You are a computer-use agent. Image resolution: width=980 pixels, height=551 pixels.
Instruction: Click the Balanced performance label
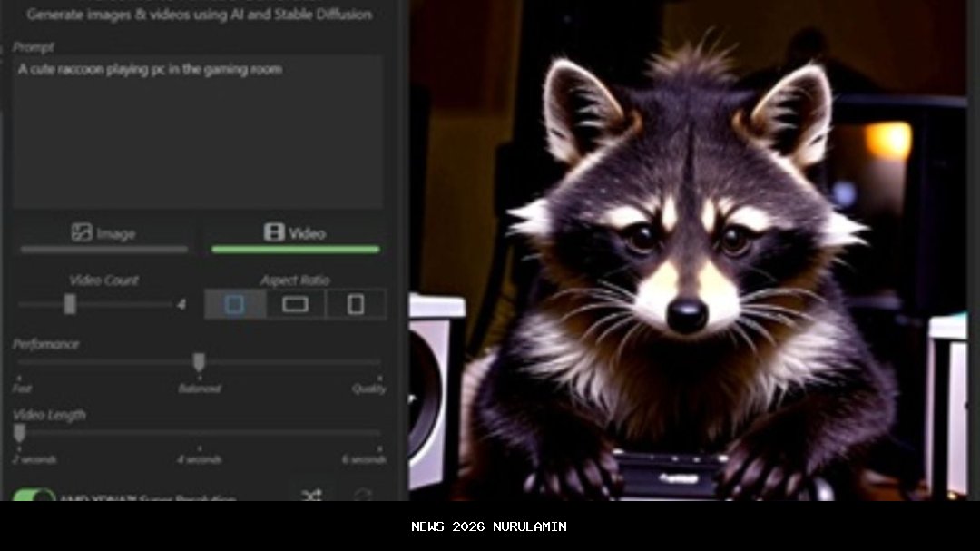(x=199, y=389)
